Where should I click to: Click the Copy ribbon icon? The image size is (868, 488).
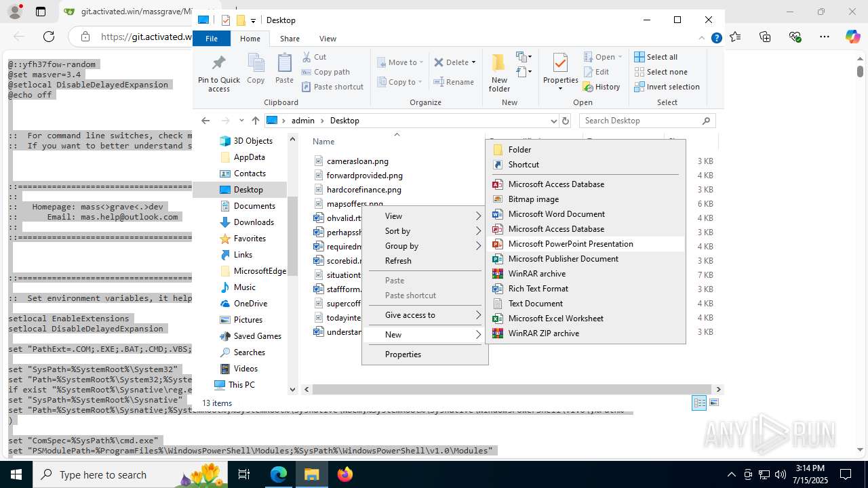pyautogui.click(x=256, y=64)
